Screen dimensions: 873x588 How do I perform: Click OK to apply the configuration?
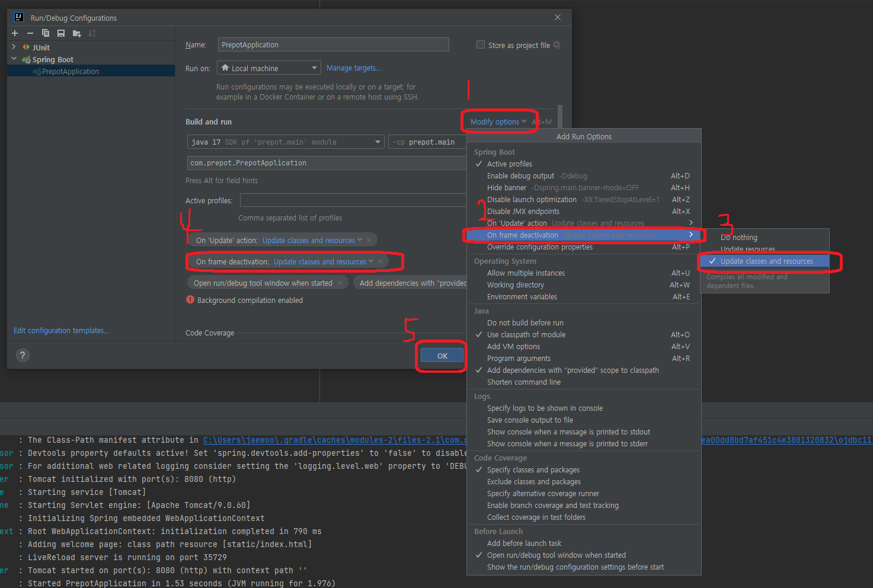[442, 356]
